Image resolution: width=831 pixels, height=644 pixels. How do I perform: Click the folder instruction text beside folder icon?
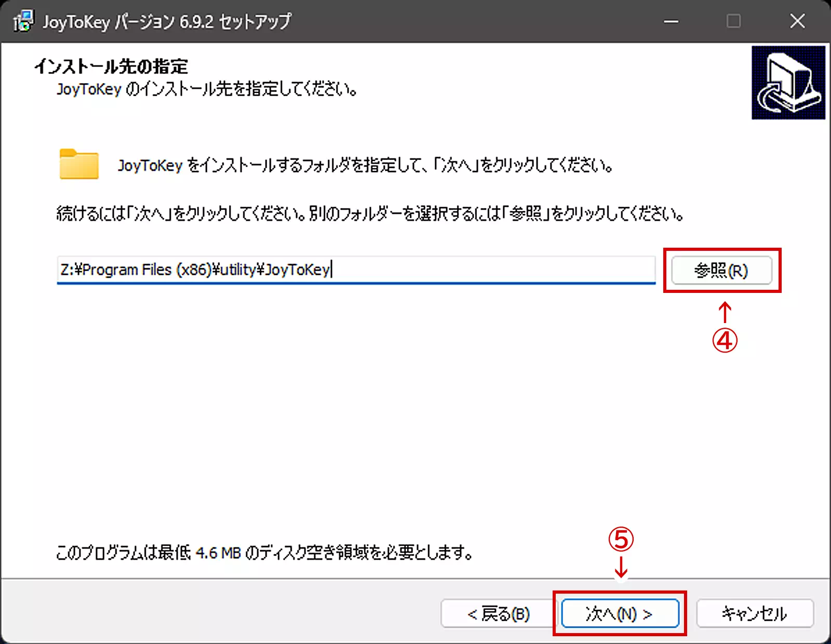pyautogui.click(x=365, y=166)
